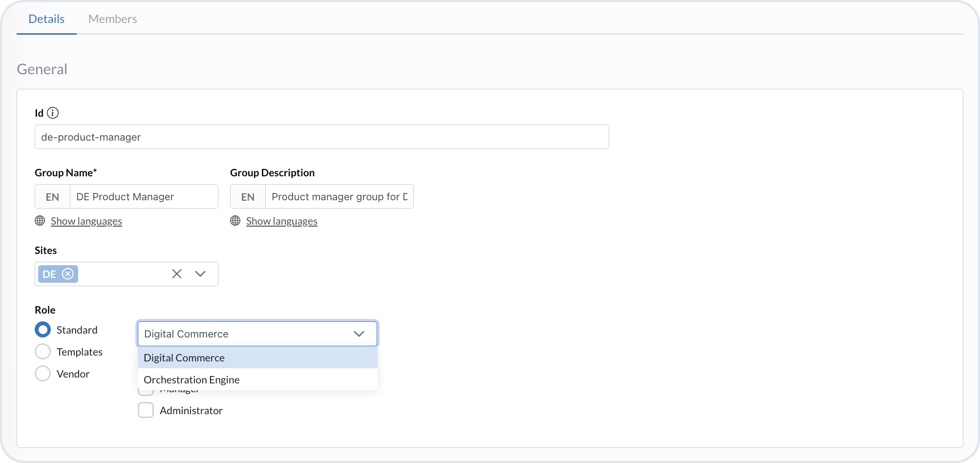Click the de-product-manager Id field

tap(321, 137)
